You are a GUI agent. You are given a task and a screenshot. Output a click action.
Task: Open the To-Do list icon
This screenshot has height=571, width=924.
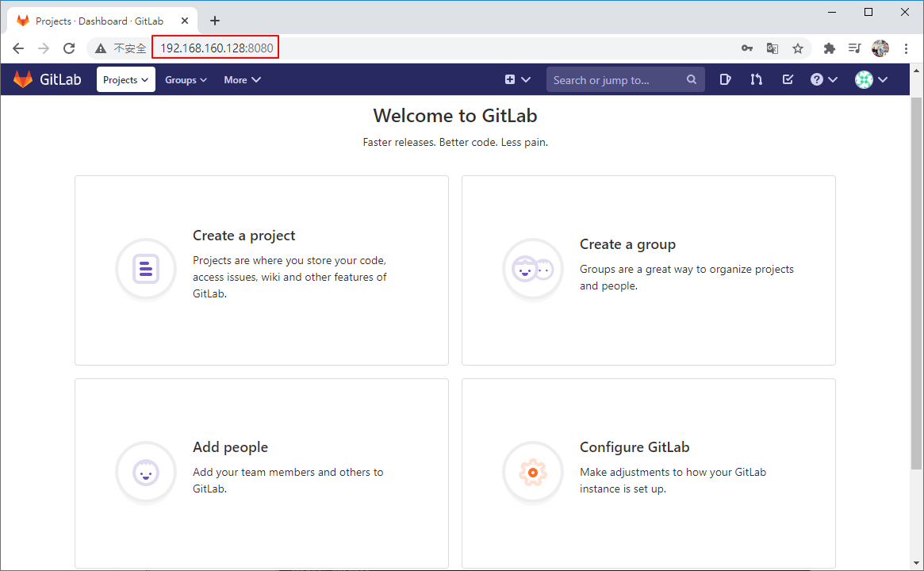click(x=788, y=79)
